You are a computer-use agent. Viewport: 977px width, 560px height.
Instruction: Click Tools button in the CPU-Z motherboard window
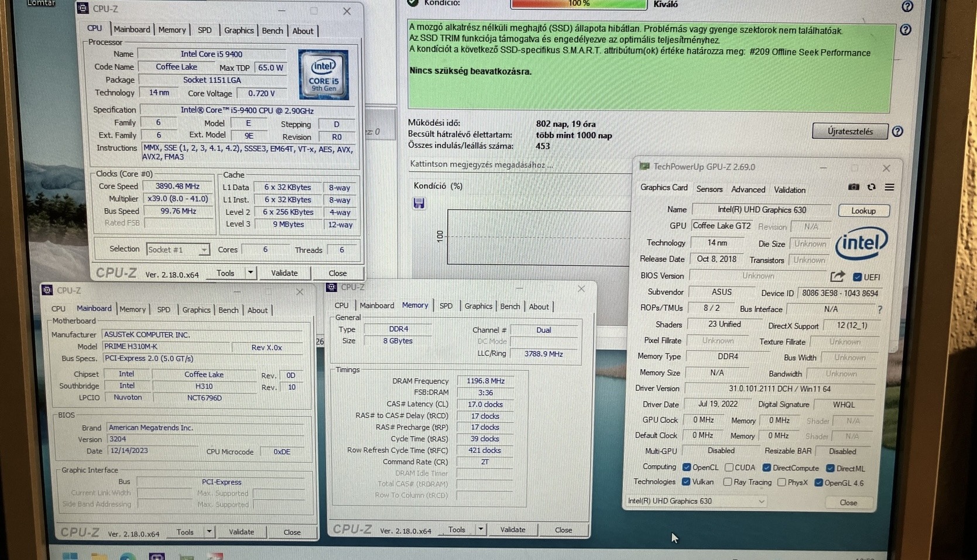click(x=185, y=532)
